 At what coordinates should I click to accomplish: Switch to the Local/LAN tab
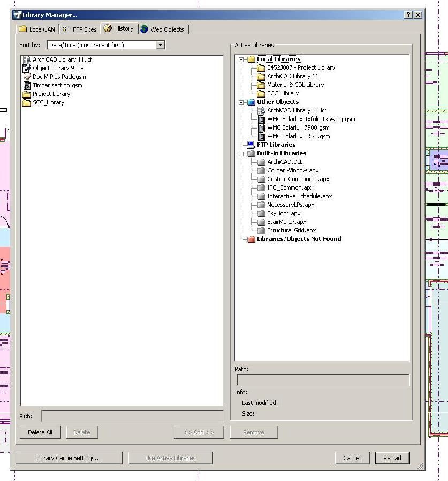[x=37, y=29]
